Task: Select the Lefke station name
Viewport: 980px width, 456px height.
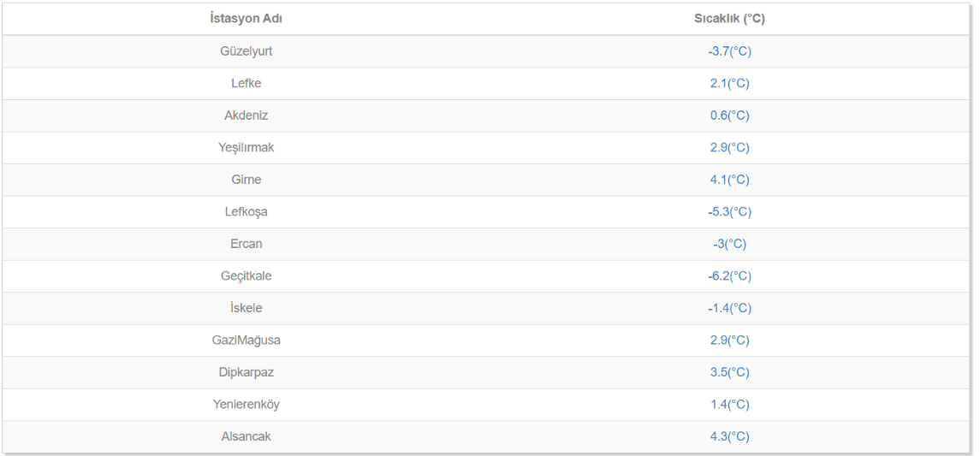Action: [246, 84]
